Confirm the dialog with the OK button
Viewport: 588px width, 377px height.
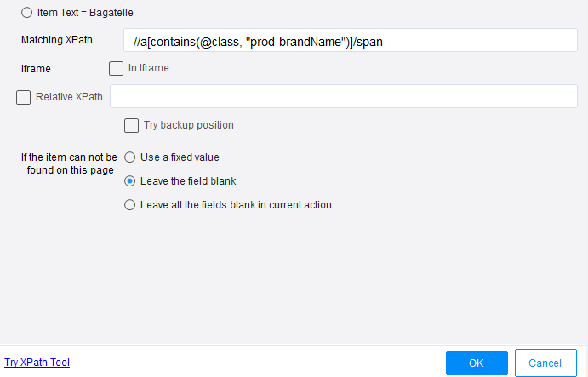pos(477,363)
